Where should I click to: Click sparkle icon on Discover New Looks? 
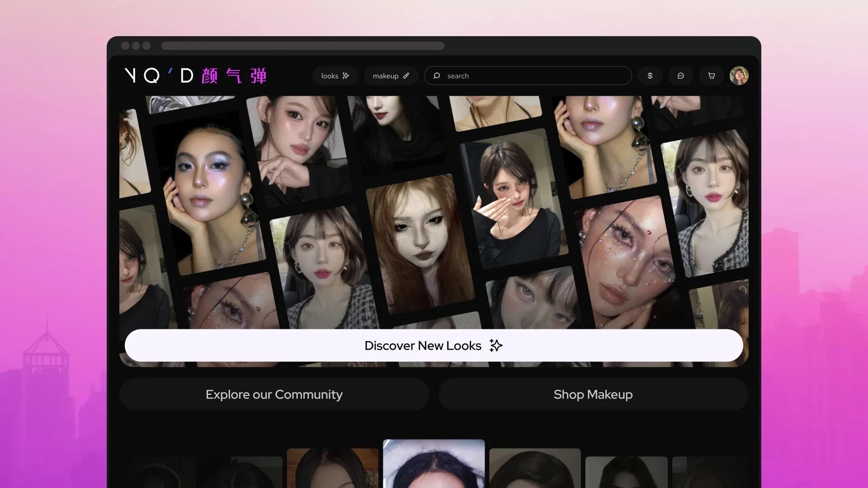[496, 346]
